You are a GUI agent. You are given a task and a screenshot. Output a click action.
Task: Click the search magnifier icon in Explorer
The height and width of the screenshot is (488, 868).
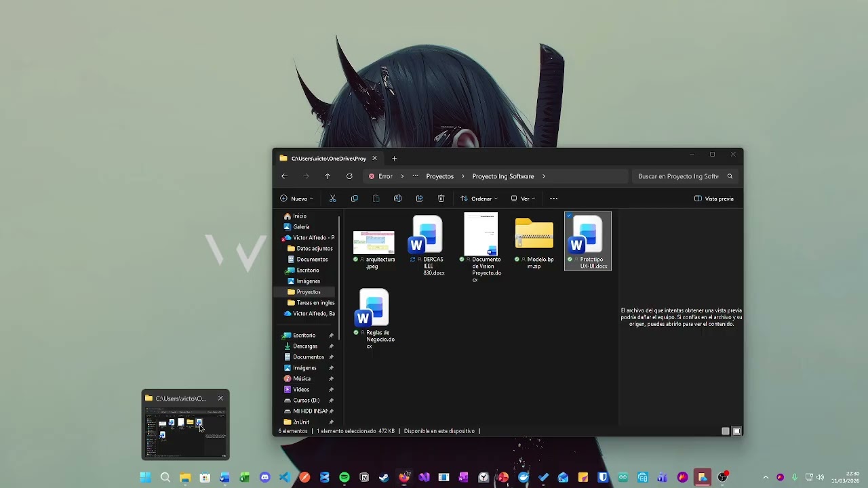730,176
